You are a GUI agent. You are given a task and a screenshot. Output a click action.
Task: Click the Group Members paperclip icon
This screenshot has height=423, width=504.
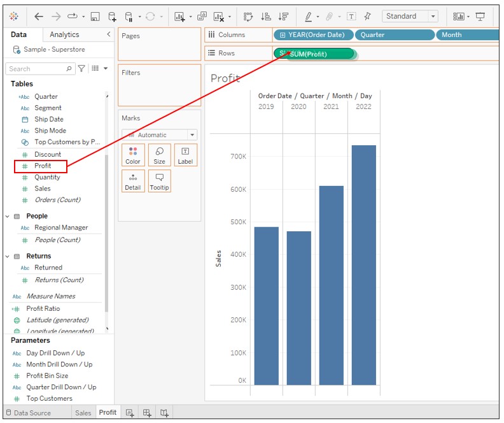329,17
